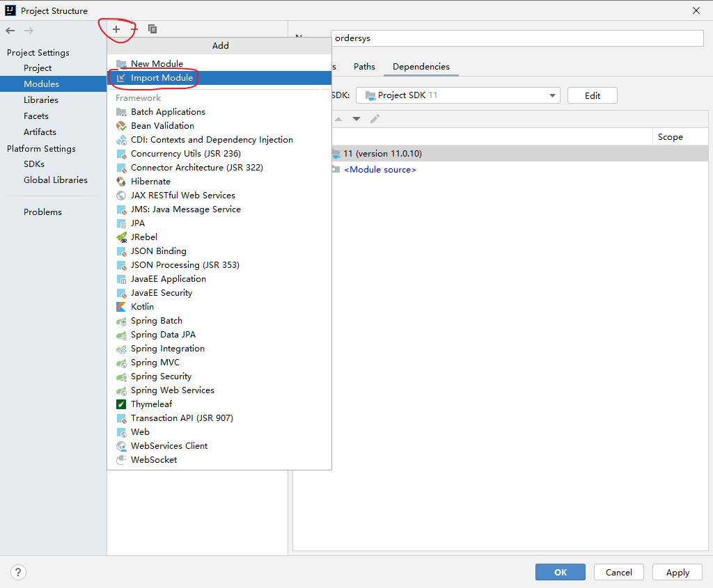Choose New Module from Add menu
This screenshot has width=713, height=588.
(x=219, y=63)
